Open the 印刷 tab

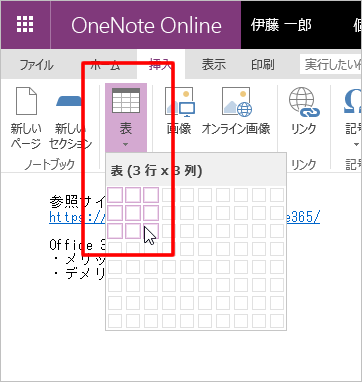263,64
